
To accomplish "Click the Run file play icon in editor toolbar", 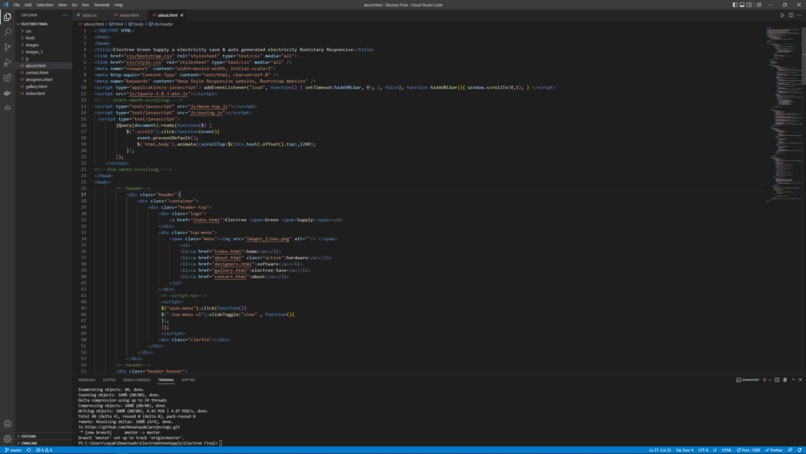I will coord(782,15).
